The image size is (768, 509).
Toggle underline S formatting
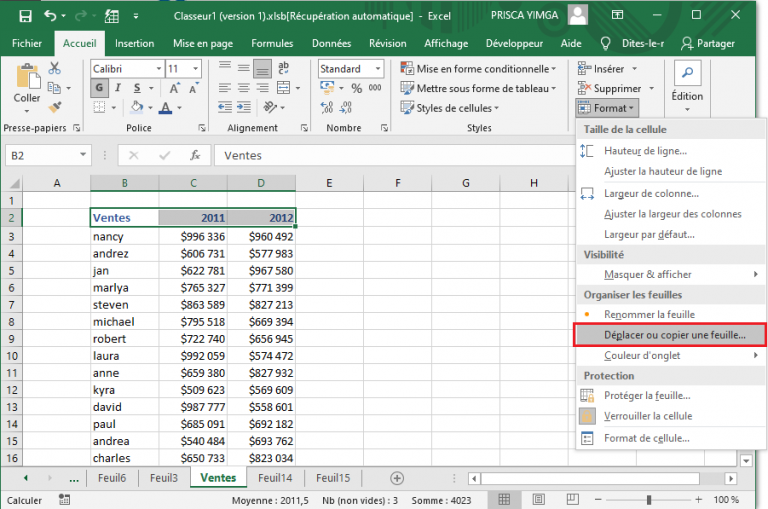[x=137, y=88]
